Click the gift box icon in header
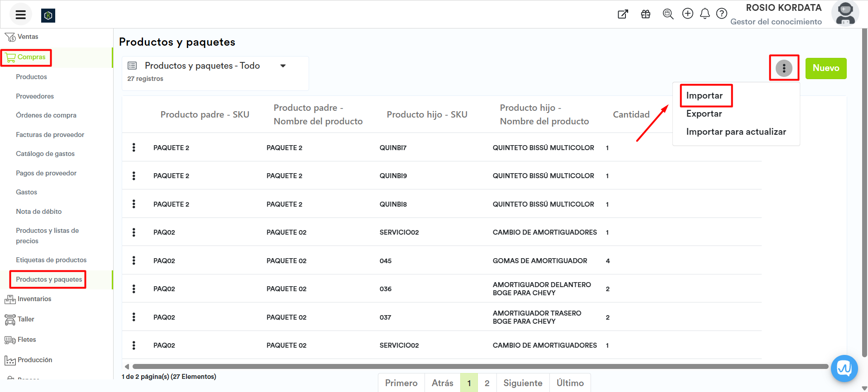This screenshot has width=868, height=392. coord(645,14)
